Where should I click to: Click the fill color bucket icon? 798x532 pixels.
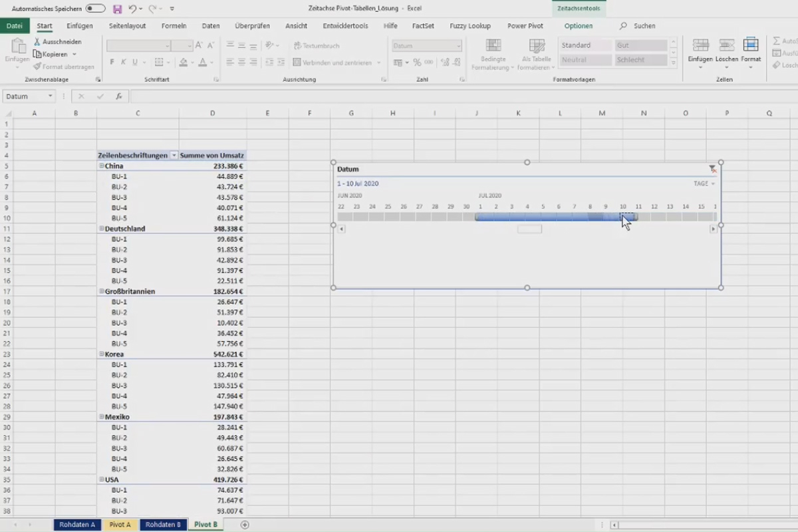point(184,62)
